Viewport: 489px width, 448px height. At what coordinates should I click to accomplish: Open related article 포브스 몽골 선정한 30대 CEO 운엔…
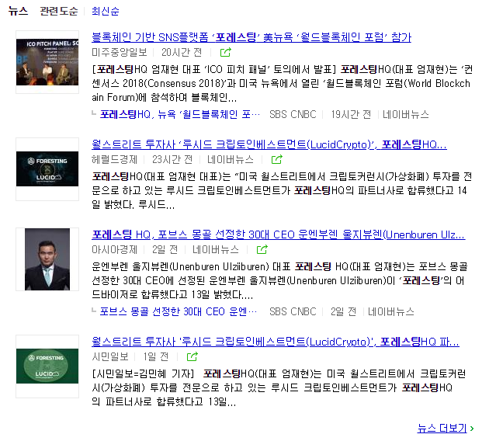(179, 311)
